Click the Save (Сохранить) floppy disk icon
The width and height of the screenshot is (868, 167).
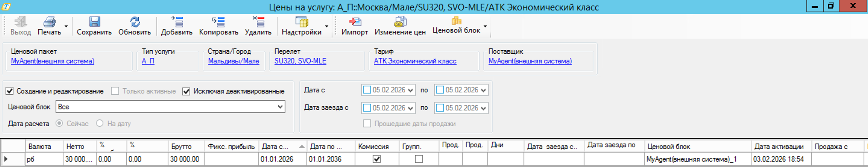pyautogui.click(x=94, y=22)
